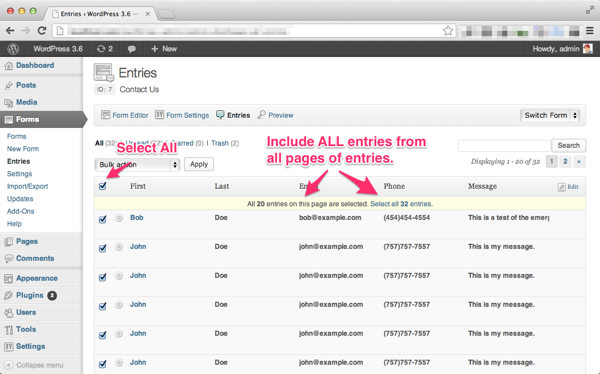Click the Pages sidebar icon
The image size is (600, 374).
coord(8,242)
